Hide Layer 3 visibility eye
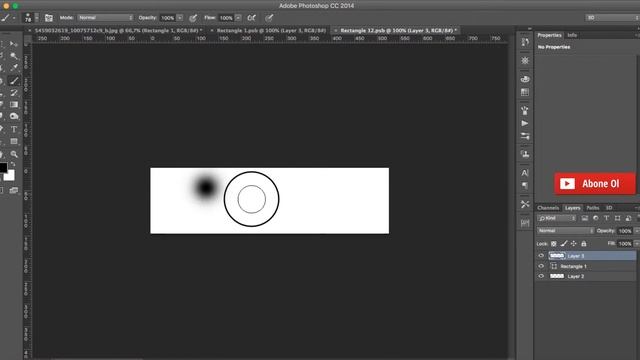Image resolution: width=640 pixels, height=360 pixels. [x=541, y=256]
